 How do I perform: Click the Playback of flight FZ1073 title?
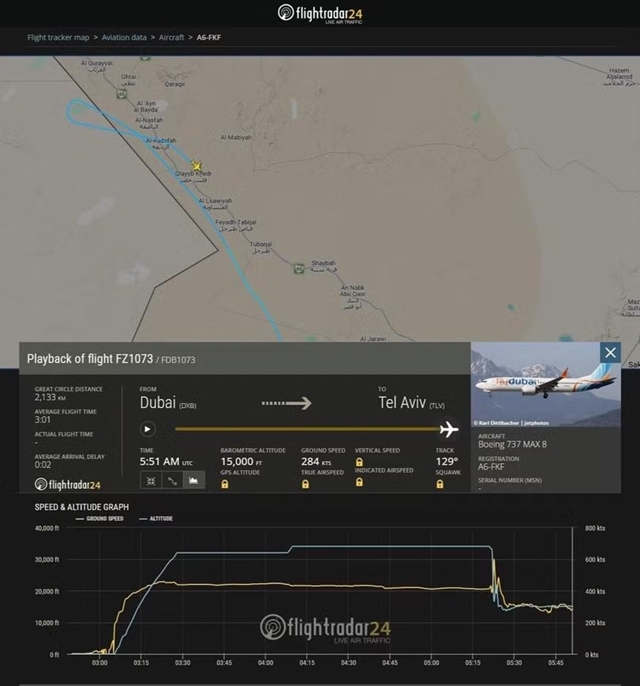coord(90,359)
